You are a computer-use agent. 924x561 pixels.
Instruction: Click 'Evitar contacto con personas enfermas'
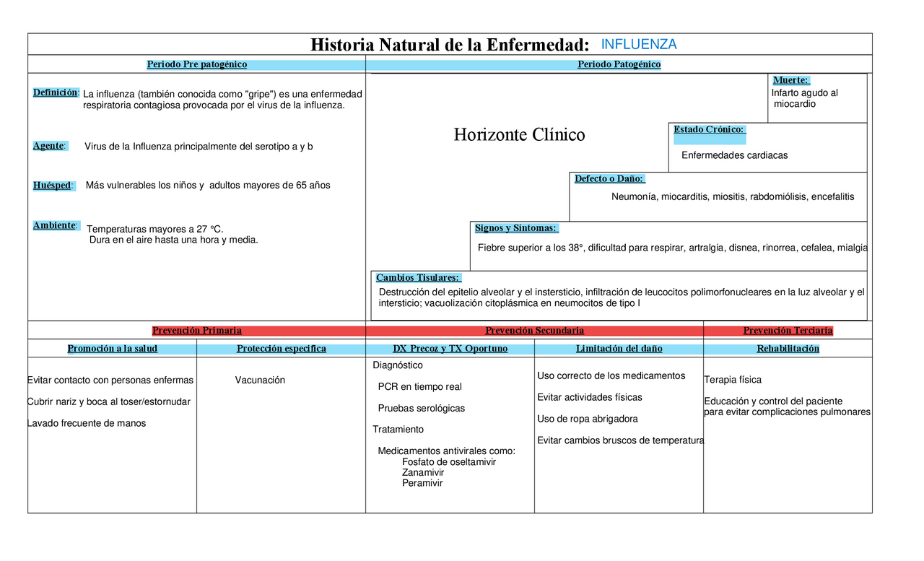110,380
